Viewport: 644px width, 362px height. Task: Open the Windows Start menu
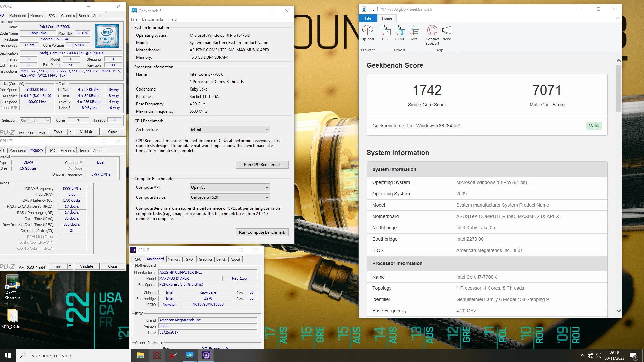click(x=8, y=355)
